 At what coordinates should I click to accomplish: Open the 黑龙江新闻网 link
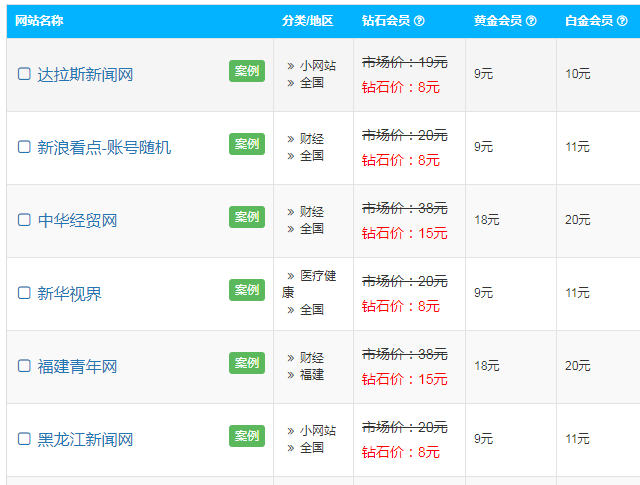point(85,440)
